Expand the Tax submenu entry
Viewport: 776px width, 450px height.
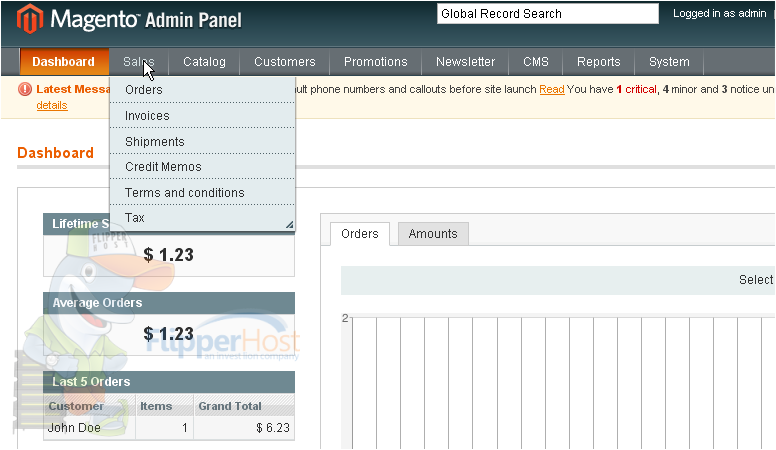click(x=202, y=218)
